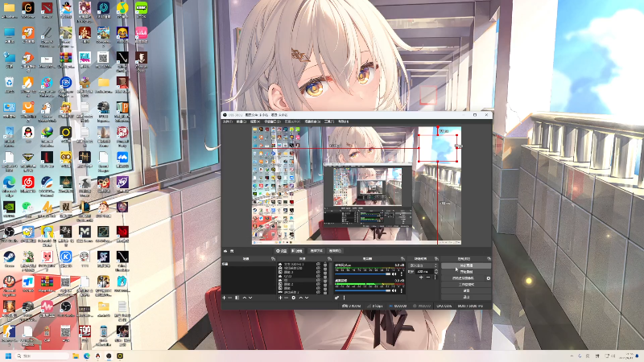Move the source up in Sources dock

pos(300,298)
